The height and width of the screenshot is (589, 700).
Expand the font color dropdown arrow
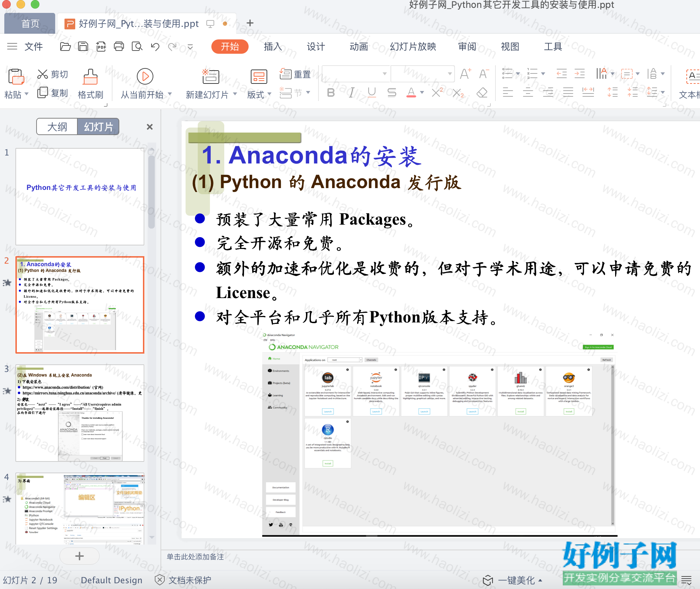(x=422, y=93)
